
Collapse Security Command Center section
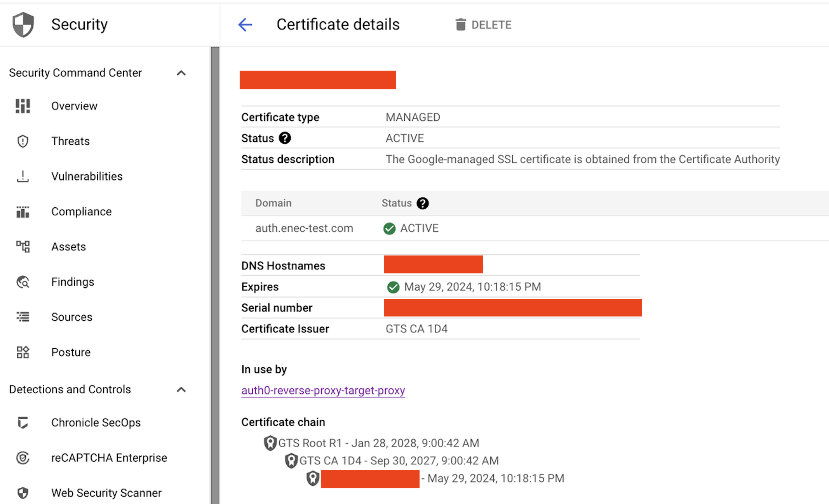point(181,73)
